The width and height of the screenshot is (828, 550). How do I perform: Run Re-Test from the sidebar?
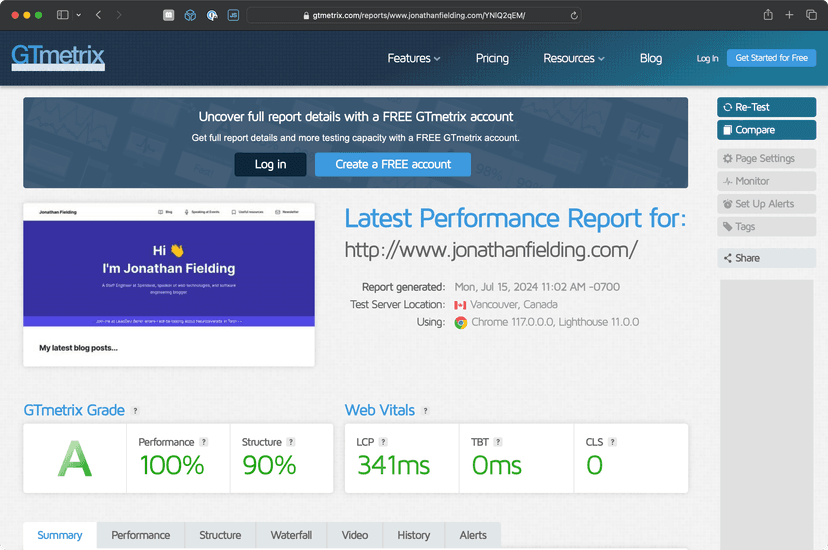point(766,107)
